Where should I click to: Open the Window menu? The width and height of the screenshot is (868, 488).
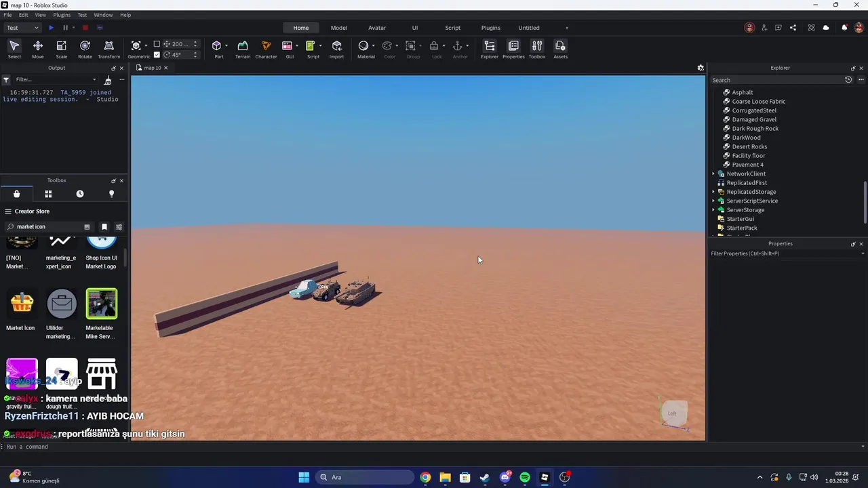point(103,15)
